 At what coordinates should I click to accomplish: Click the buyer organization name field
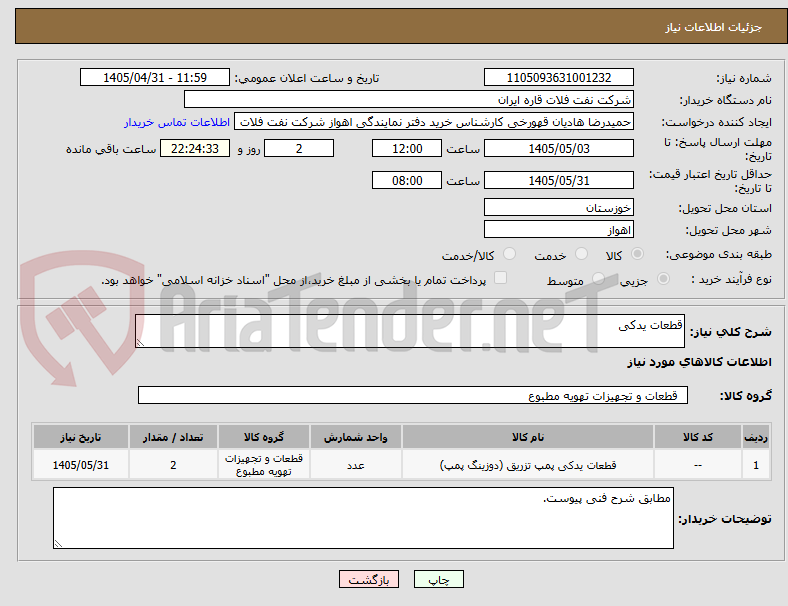[409, 99]
